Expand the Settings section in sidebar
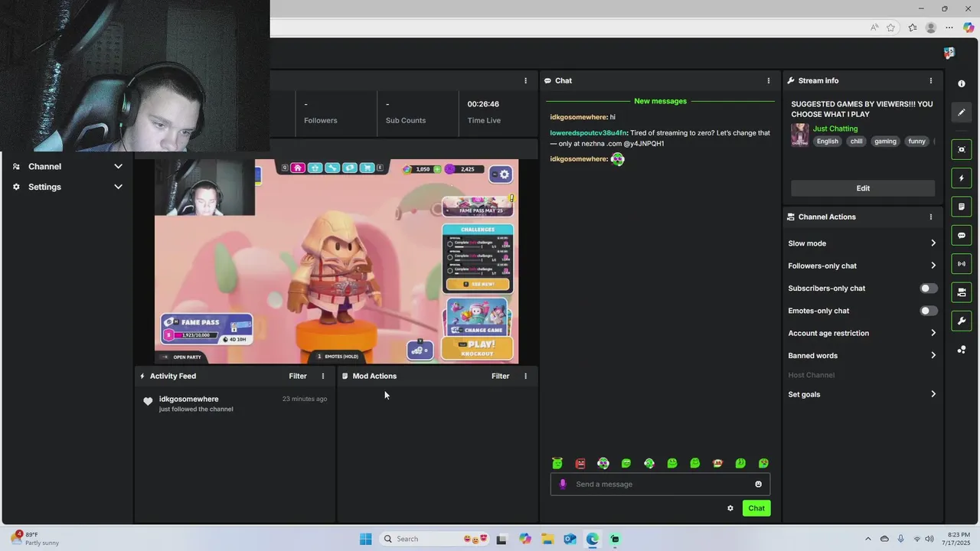Viewport: 980px width, 551px height. (118, 187)
